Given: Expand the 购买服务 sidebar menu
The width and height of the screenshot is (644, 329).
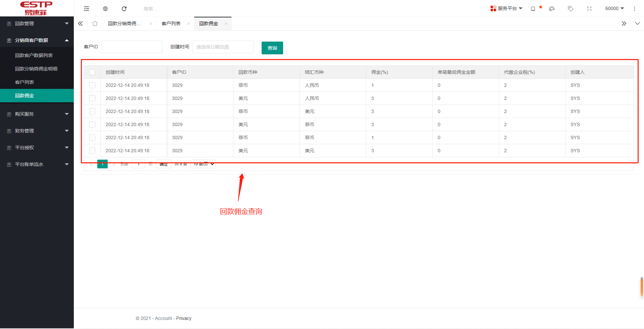Looking at the screenshot, I should coord(37,114).
